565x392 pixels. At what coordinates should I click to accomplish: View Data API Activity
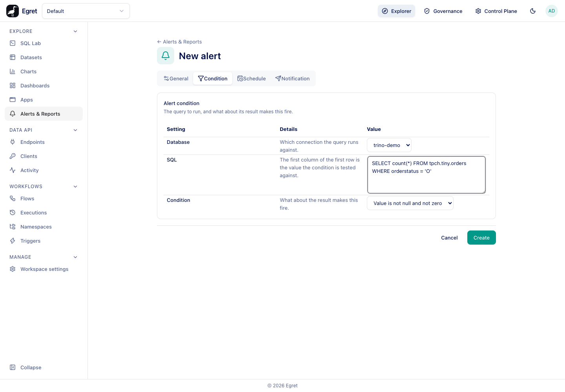tap(44, 170)
